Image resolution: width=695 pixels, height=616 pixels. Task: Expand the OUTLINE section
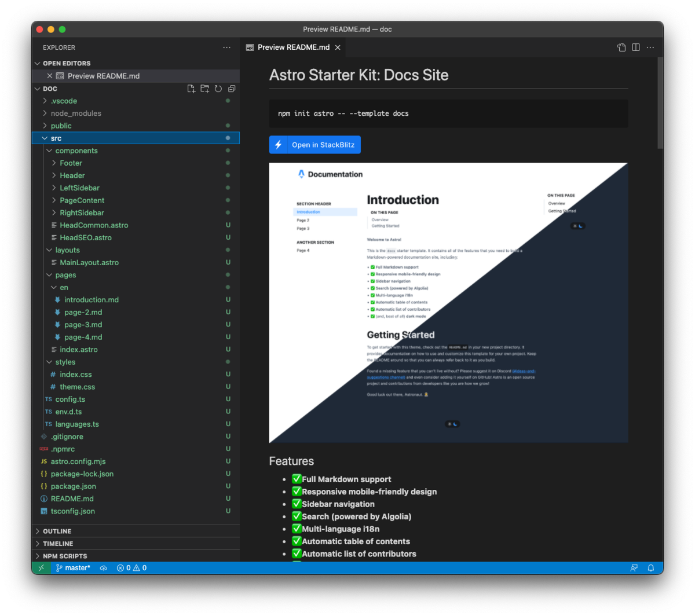[136, 531]
